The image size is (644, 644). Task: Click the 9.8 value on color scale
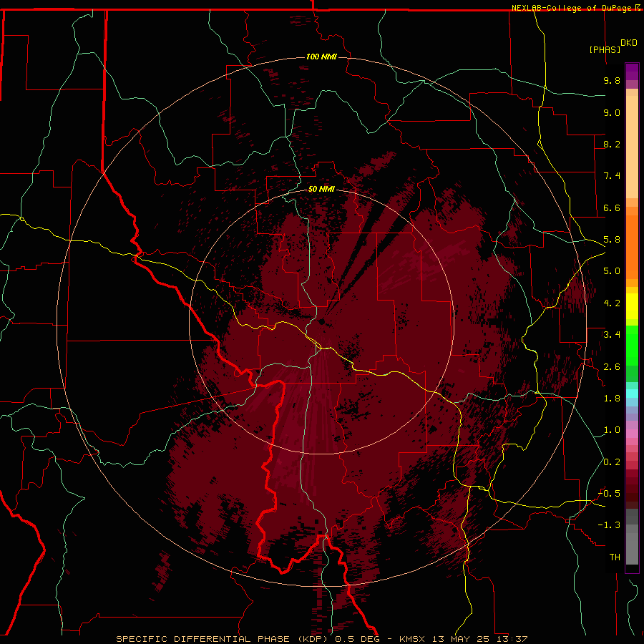click(x=612, y=80)
